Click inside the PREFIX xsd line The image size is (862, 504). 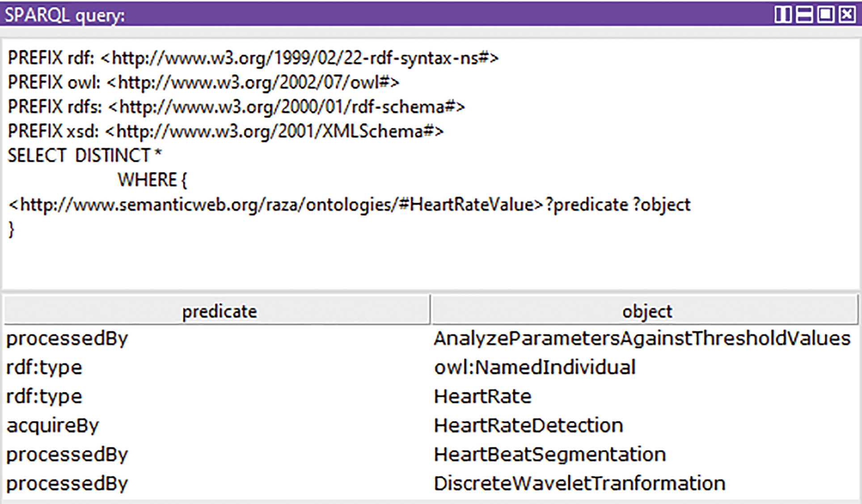pos(225,131)
